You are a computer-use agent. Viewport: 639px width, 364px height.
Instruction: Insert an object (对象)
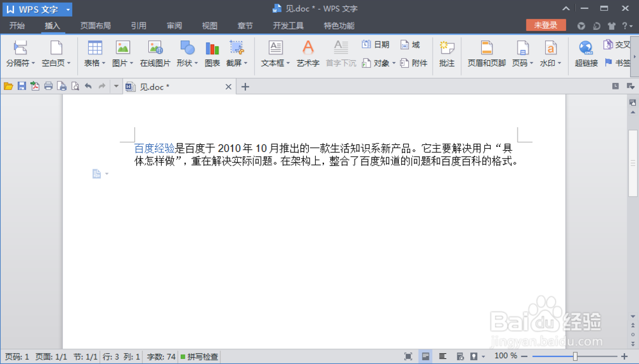[x=378, y=63]
